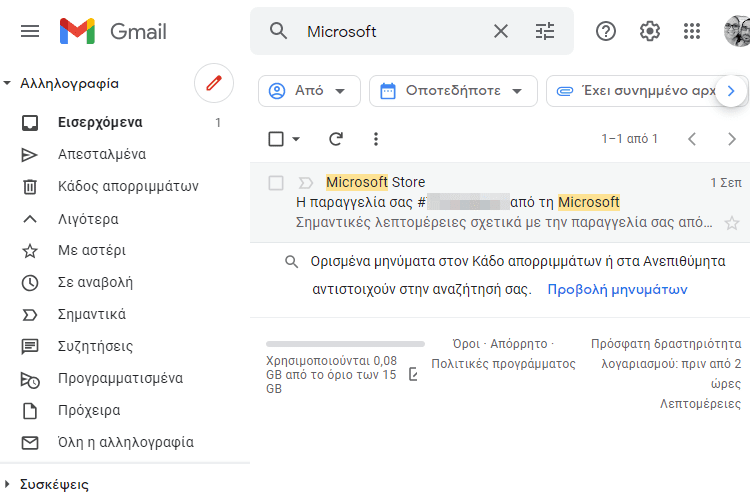Click the refresh icon
The image size is (750, 500).
click(x=336, y=139)
